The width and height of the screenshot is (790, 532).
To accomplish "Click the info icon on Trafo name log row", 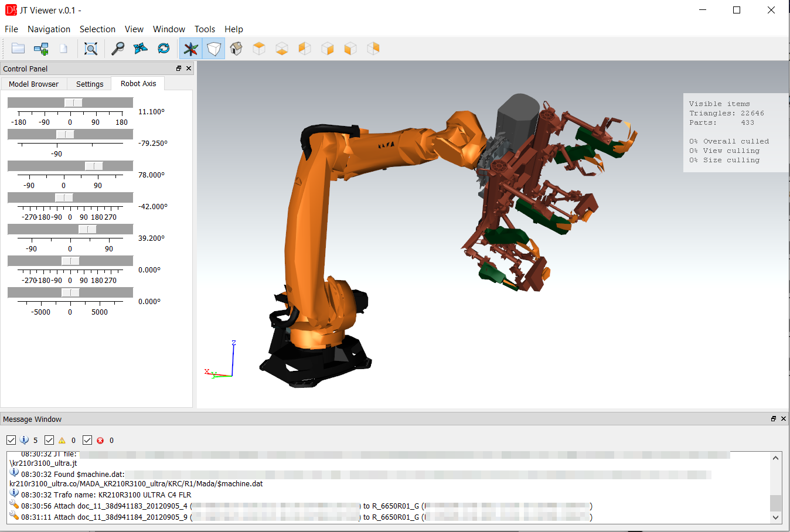I will point(14,494).
